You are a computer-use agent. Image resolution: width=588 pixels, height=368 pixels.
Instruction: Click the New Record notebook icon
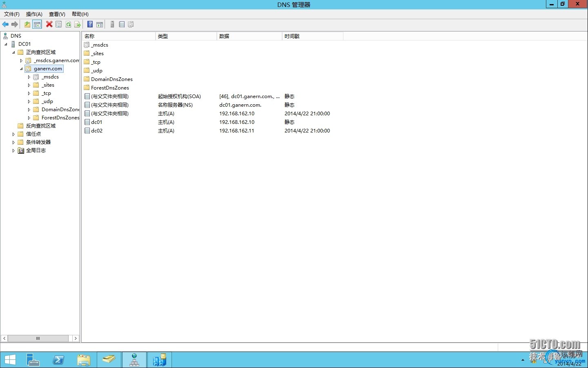(x=122, y=25)
